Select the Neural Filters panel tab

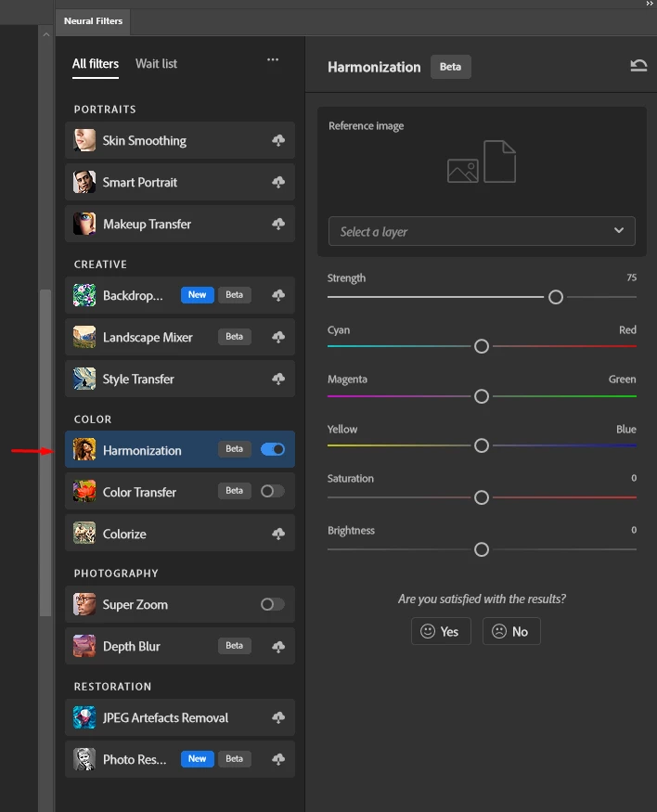(93, 21)
